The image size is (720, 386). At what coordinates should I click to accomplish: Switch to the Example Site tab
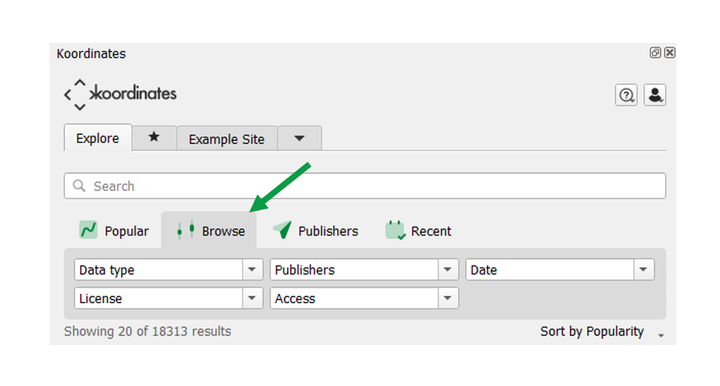point(227,139)
